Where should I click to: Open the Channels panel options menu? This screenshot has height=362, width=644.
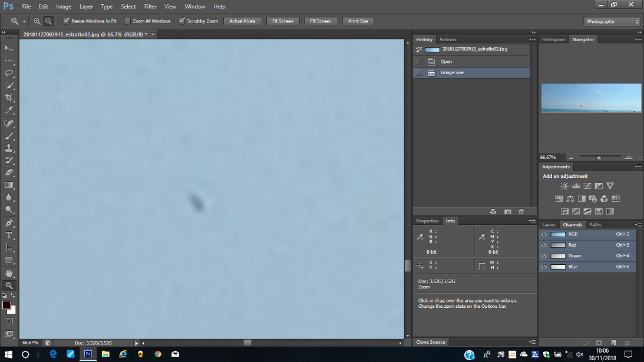638,224
